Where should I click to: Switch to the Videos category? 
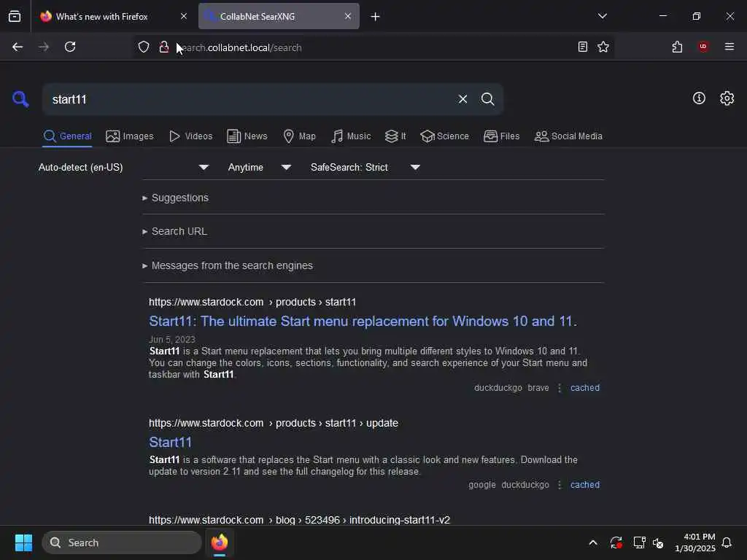click(190, 136)
